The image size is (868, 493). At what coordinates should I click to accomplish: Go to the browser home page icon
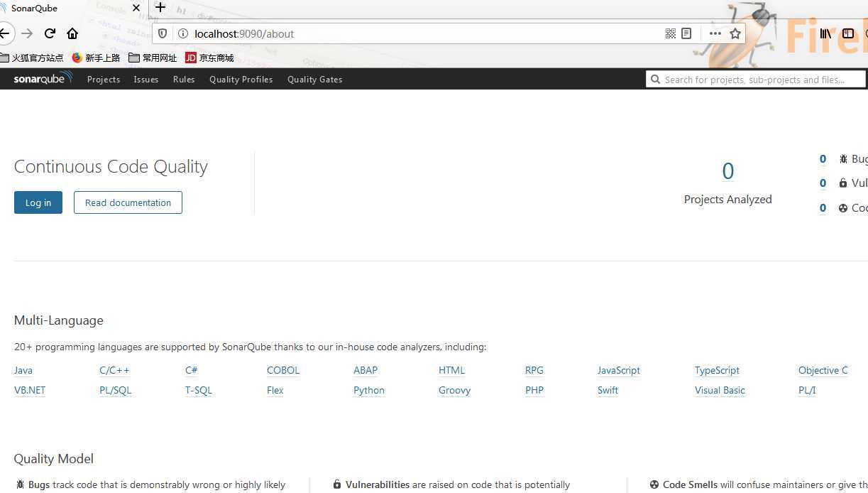[72, 33]
